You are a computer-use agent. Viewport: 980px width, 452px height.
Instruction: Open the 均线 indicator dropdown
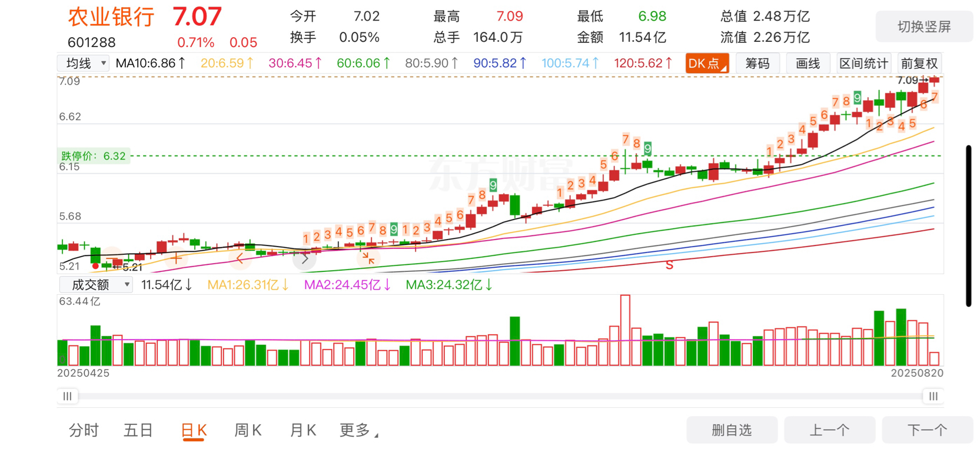[x=83, y=63]
